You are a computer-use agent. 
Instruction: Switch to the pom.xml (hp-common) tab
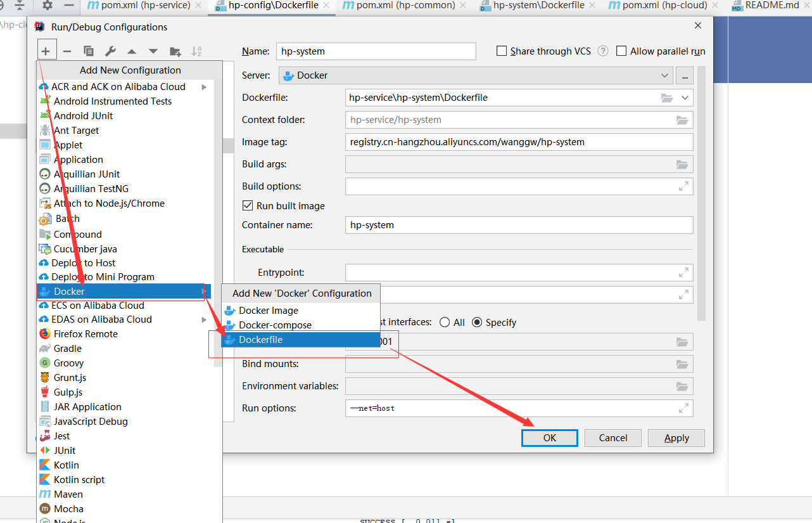pos(405,5)
